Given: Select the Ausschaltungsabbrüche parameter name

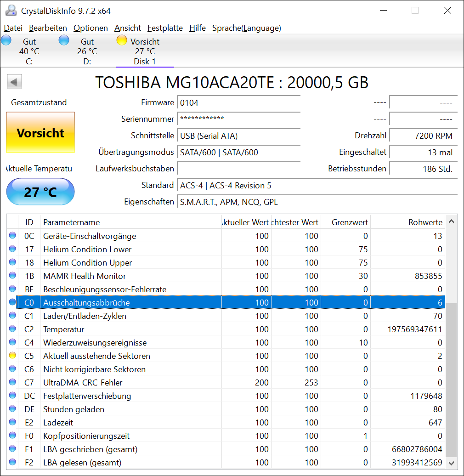Looking at the screenshot, I should pyautogui.click(x=86, y=303).
